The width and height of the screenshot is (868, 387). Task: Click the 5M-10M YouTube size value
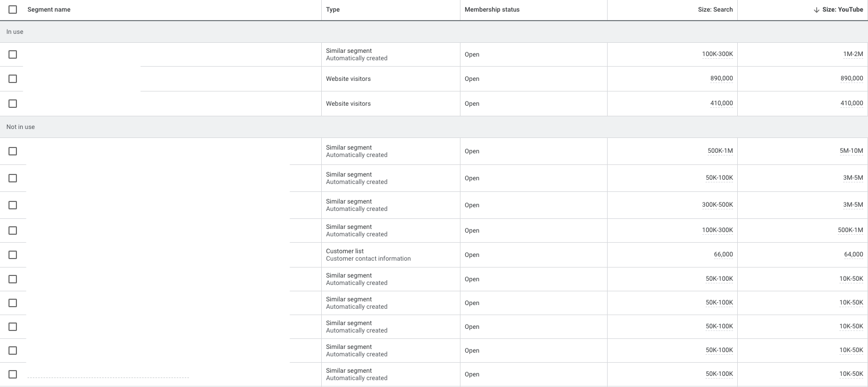pos(851,151)
